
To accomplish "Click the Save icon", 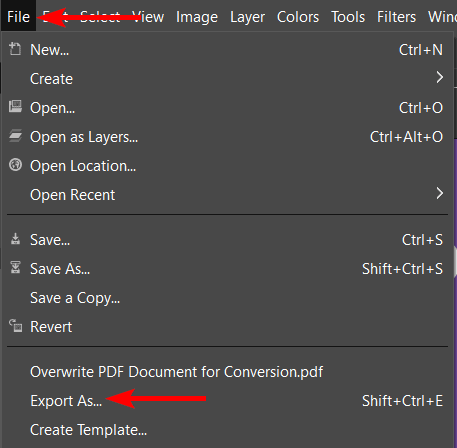I will 15,239.
